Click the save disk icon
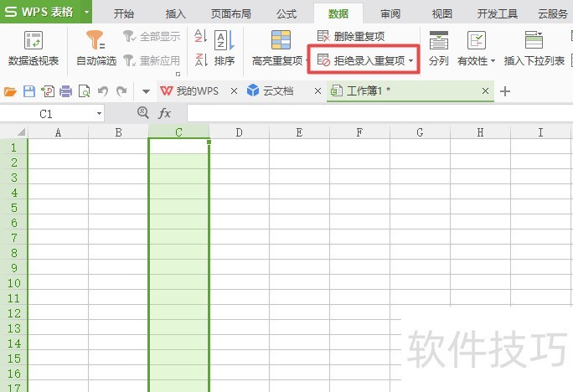Screen dimensions: 573x392 point(29,91)
